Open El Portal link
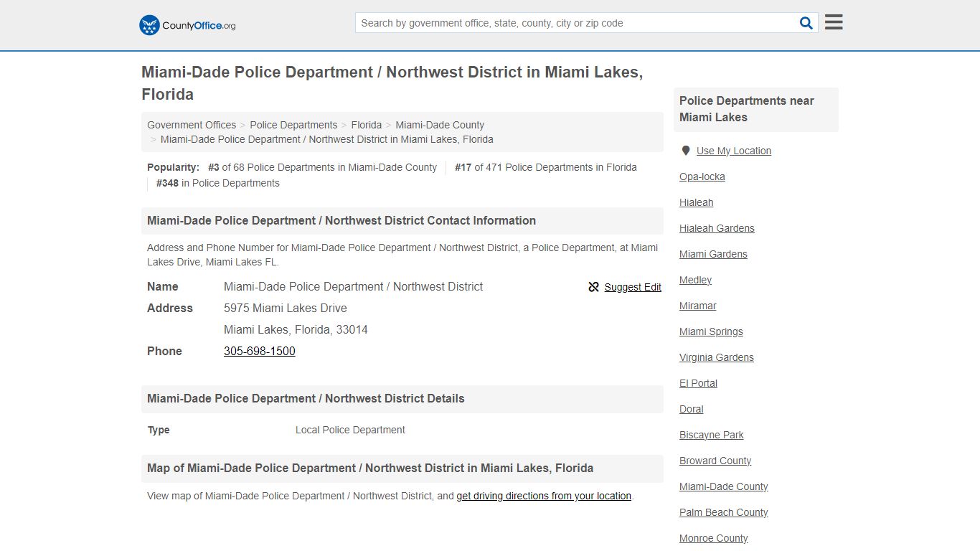This screenshot has width=980, height=551. (699, 383)
